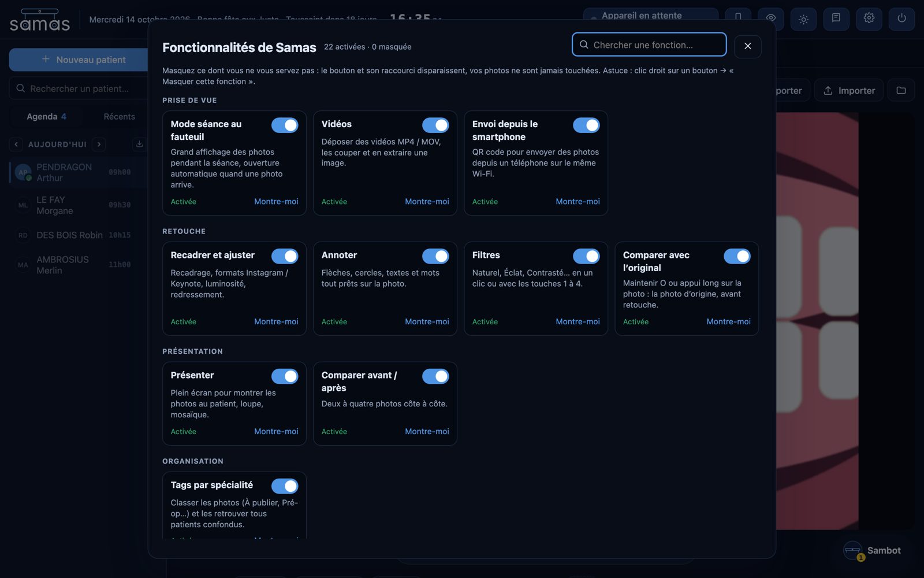This screenshot has width=924, height=578.
Task: Turn off the Présenter toggle
Action: point(285,376)
